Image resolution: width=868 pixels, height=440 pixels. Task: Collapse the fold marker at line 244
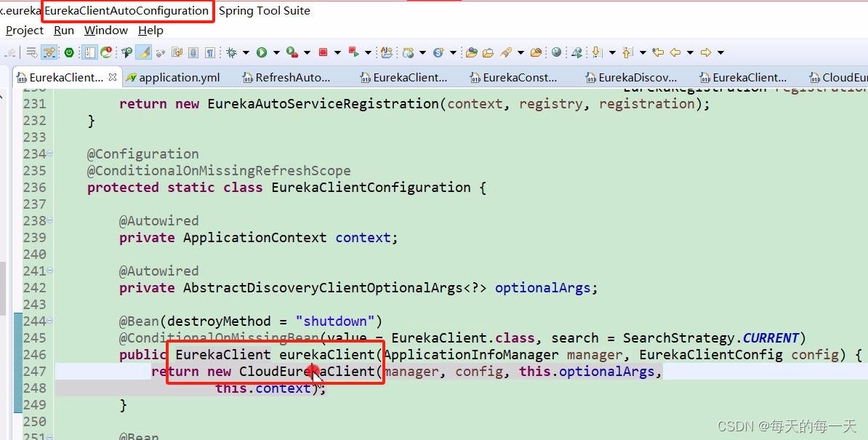tap(50, 321)
